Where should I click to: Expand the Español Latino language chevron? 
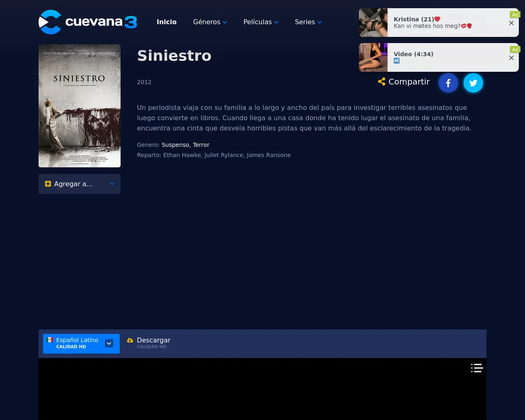coord(109,343)
